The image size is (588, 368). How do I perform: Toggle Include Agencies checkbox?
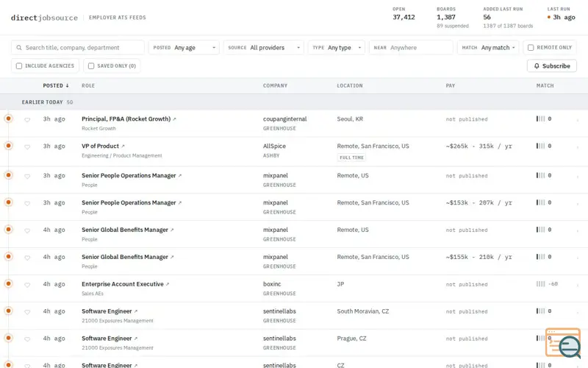[x=19, y=66]
